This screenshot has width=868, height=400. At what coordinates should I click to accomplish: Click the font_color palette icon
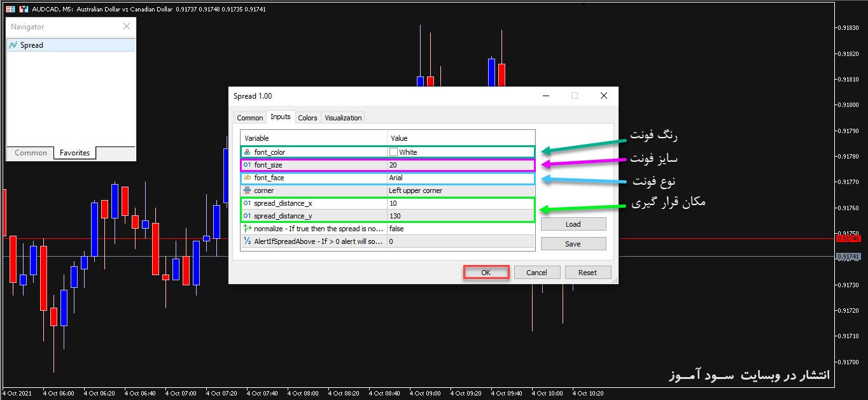pyautogui.click(x=247, y=152)
